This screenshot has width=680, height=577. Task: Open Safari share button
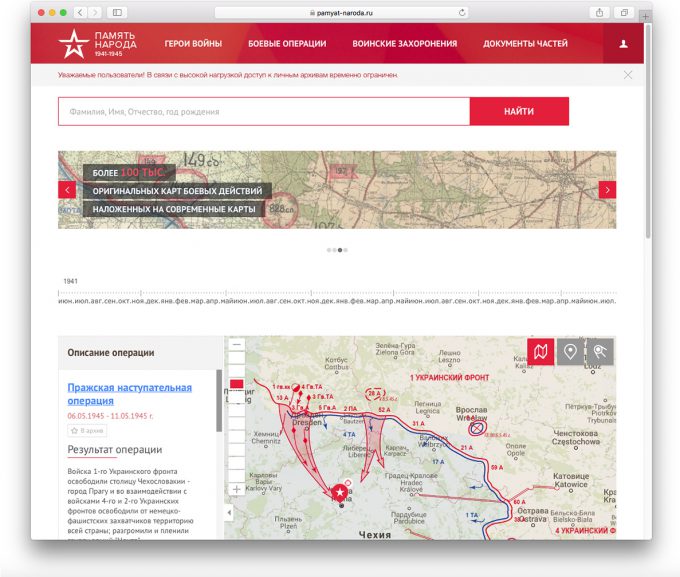[x=599, y=13]
